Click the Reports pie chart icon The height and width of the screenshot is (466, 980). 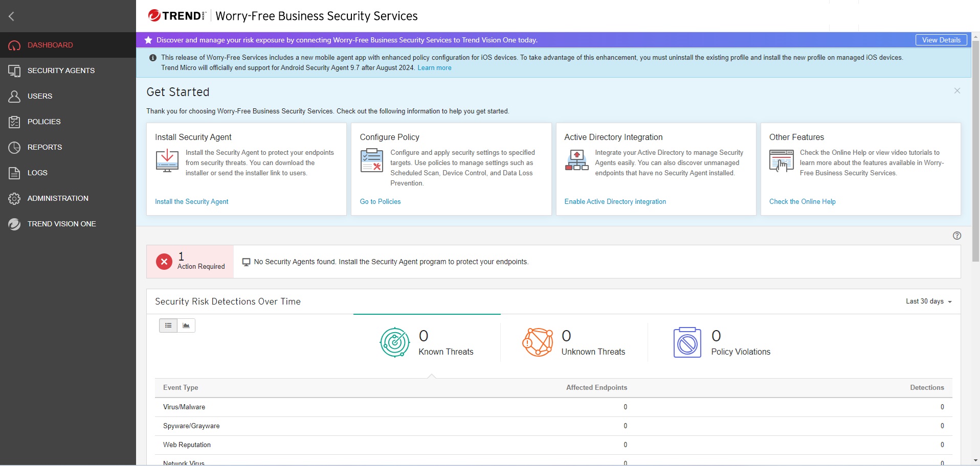(x=14, y=147)
